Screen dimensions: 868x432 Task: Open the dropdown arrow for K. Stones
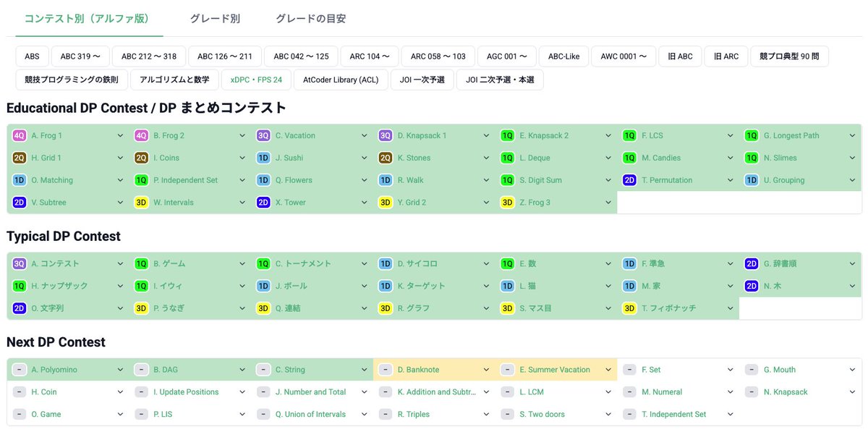click(486, 158)
